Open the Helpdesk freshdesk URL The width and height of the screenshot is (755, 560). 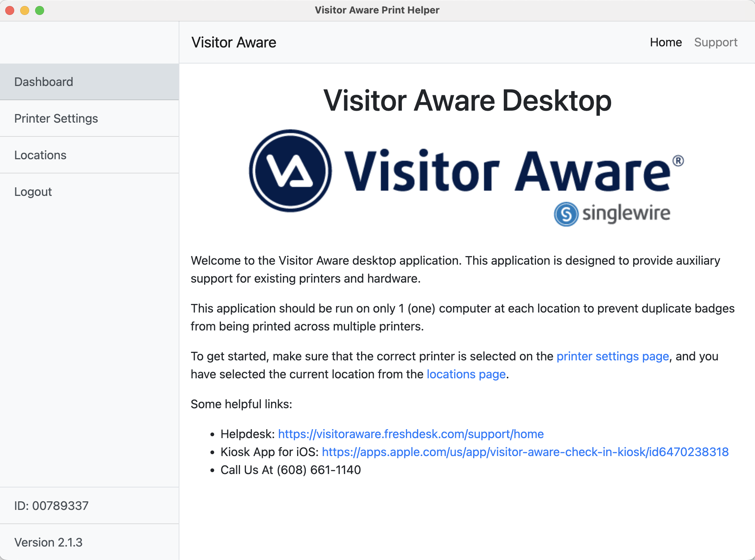point(410,434)
